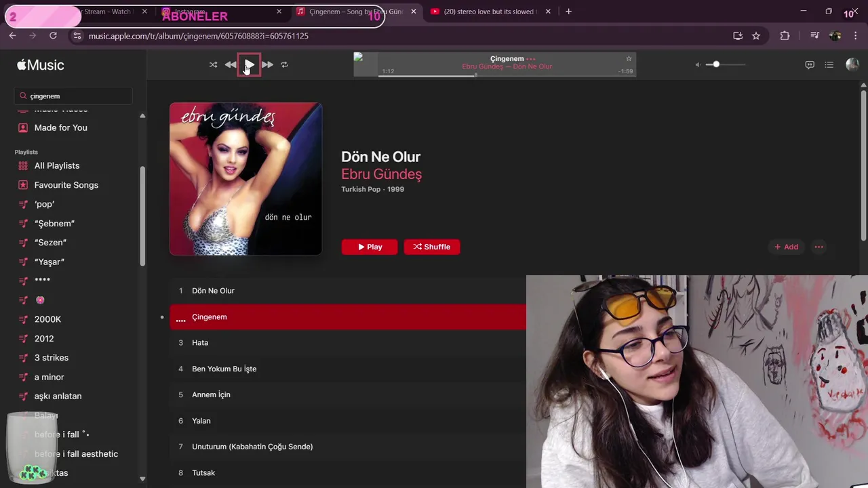This screenshot has height=488, width=868.
Task: Toggle shuffle in the player bar
Action: [213, 65]
